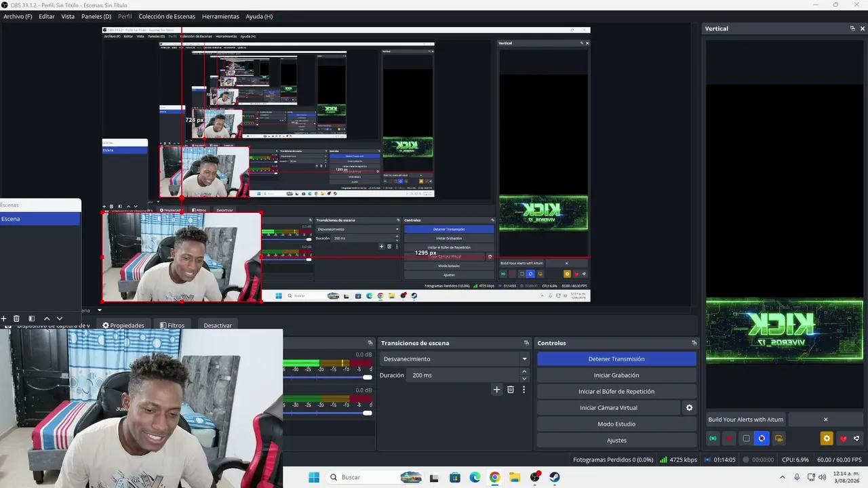Open File Explorer from the taskbar
The width and height of the screenshot is (868, 488).
point(515,477)
